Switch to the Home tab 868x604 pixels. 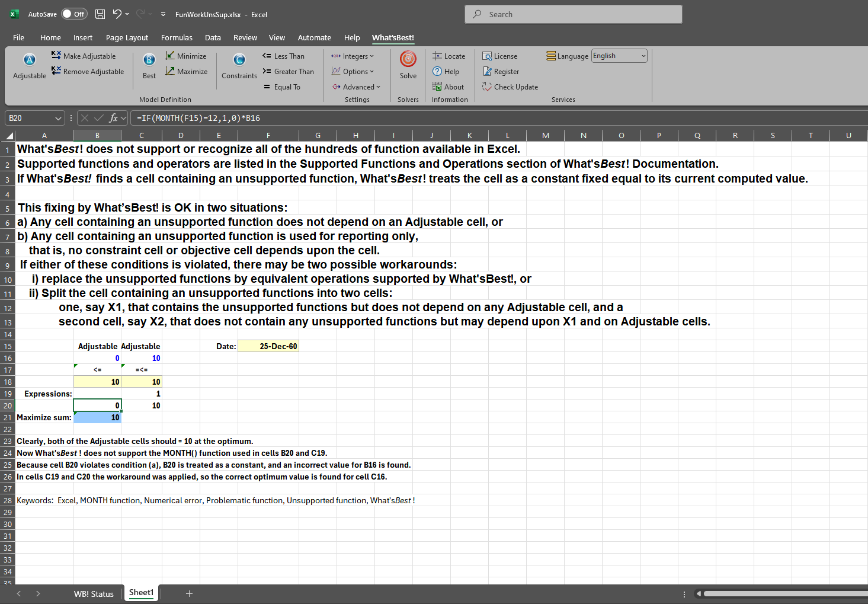[50, 37]
